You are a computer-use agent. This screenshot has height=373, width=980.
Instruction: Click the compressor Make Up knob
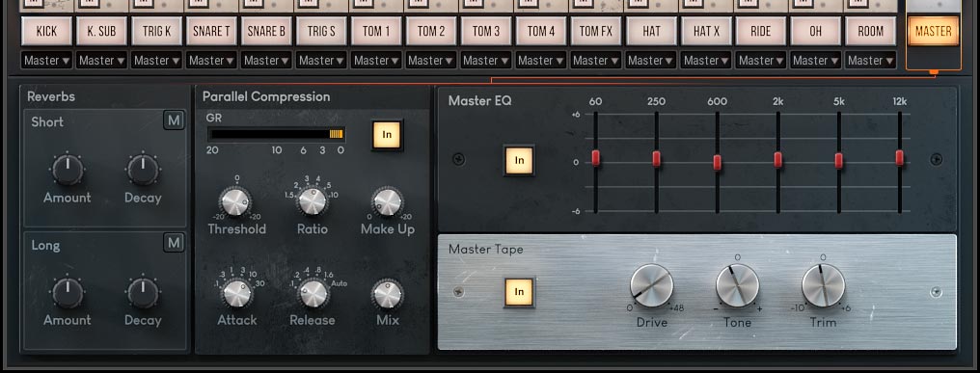(388, 201)
